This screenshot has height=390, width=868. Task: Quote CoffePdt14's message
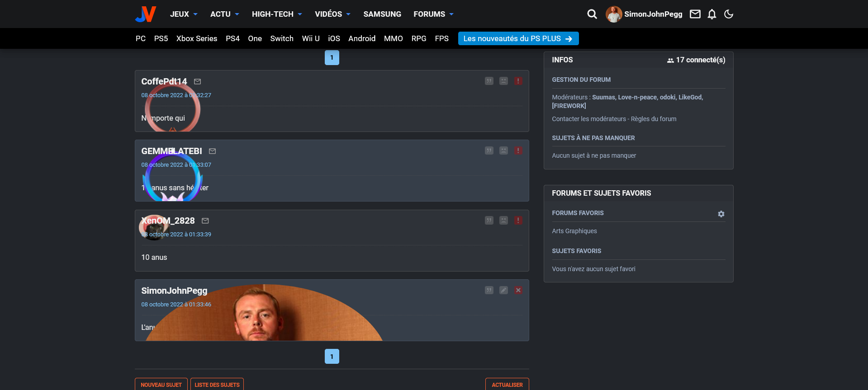click(489, 81)
